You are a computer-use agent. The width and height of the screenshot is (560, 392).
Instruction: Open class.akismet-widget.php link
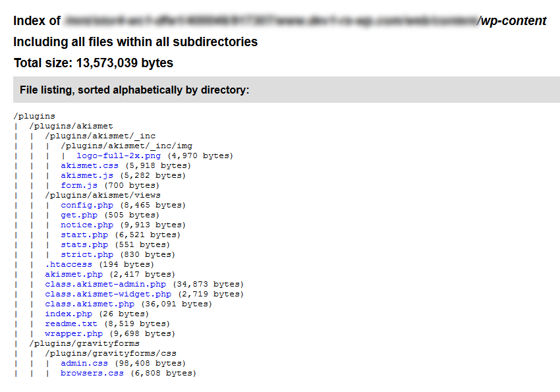(x=108, y=294)
